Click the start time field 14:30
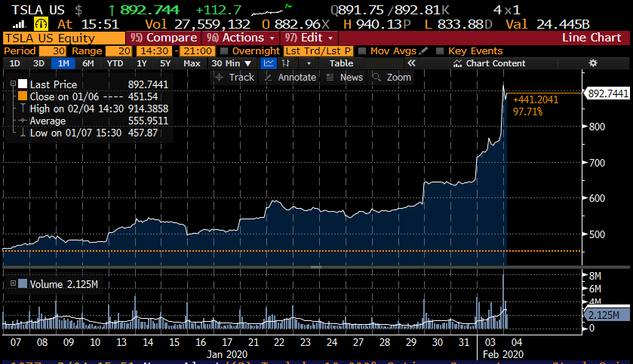Viewport: 633px width, 364px height. coord(155,50)
